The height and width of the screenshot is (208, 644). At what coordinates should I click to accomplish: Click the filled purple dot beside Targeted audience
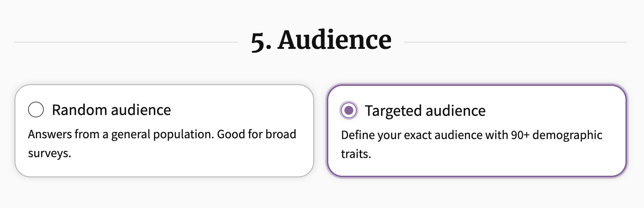coord(349,110)
